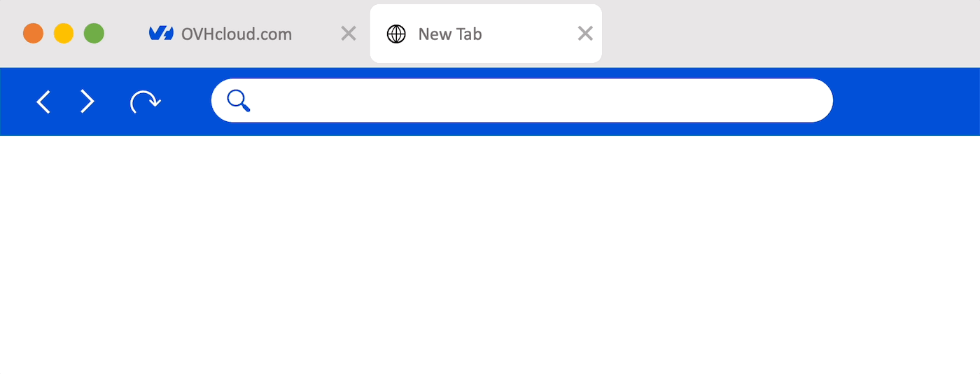Go forward using the right arrow

coord(87,102)
